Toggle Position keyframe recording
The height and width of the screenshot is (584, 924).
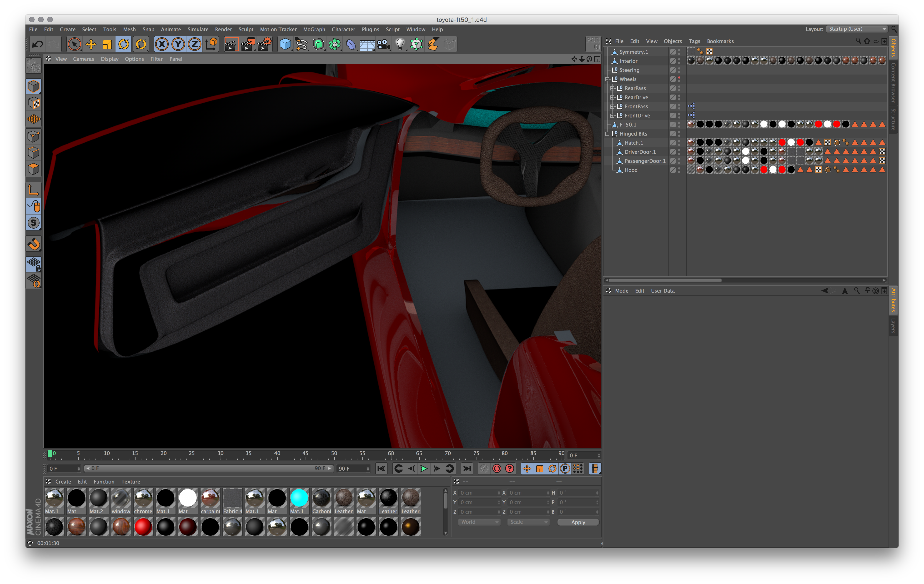tap(527, 469)
